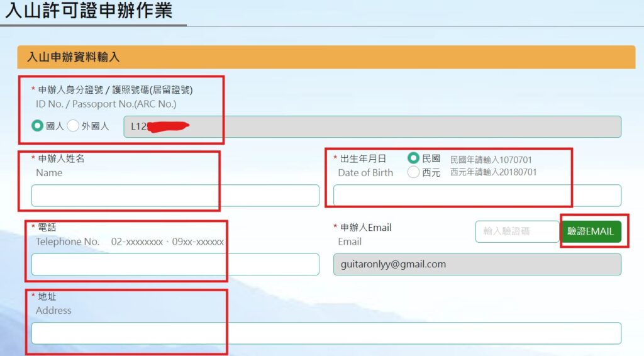Click the 西元年請輸入20180701 hint text
Screen dimensions: 644x356
click(493, 172)
